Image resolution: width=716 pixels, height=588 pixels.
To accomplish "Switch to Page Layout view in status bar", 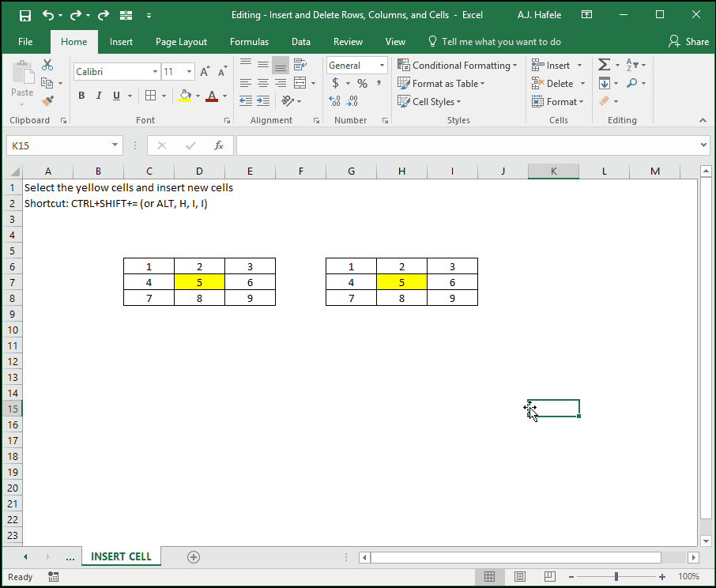I will point(520,577).
